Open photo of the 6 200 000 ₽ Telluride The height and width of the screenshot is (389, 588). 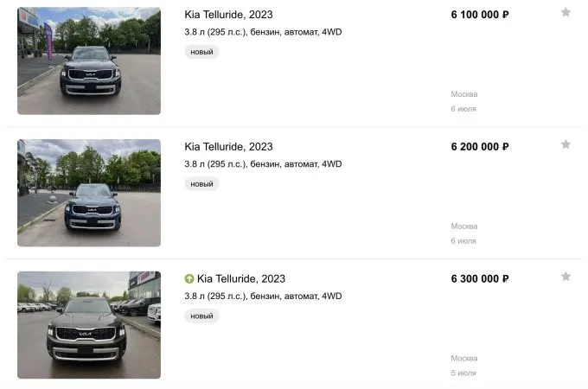pyautogui.click(x=89, y=193)
